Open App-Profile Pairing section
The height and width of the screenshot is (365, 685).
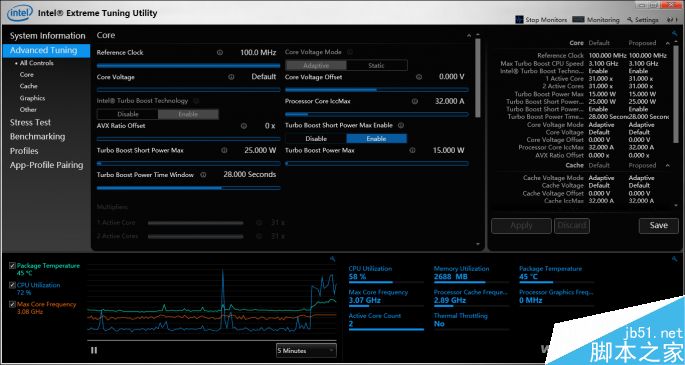47,165
